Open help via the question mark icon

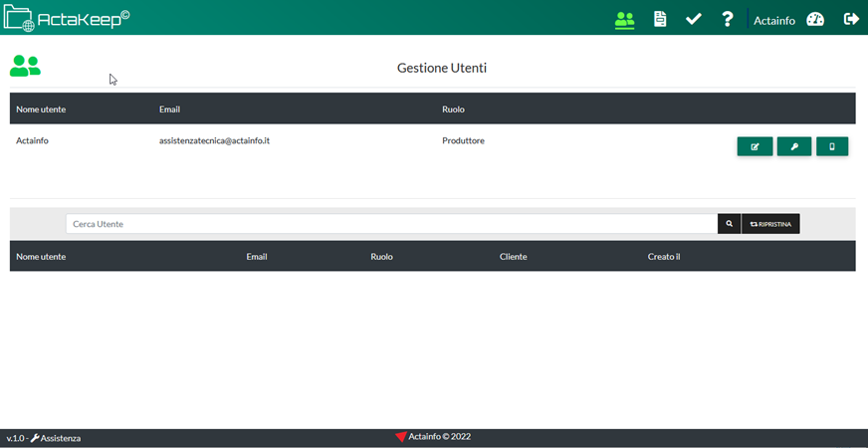pos(728,19)
